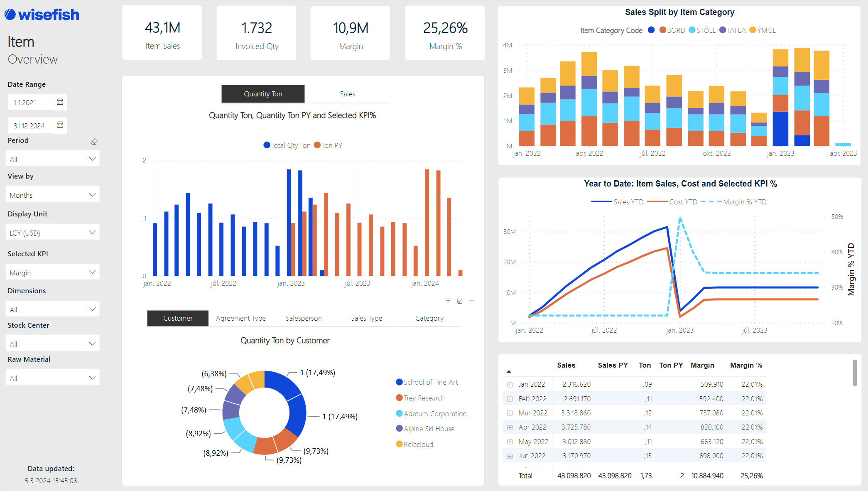868x491 pixels.
Task: Click the School of Fine Art color dot
Action: point(399,382)
